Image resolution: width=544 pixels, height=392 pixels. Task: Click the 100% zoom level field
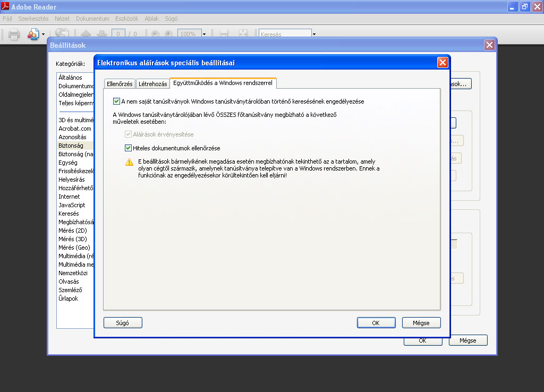(x=190, y=33)
